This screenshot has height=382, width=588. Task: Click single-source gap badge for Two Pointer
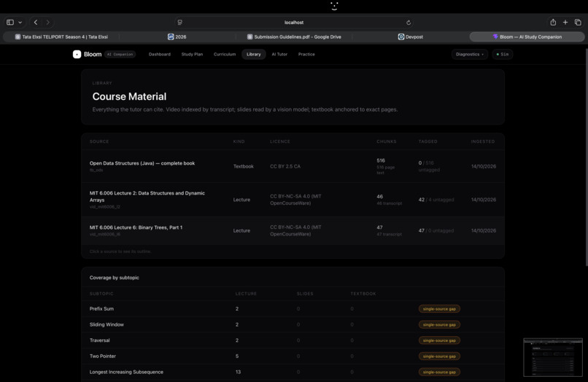[439, 356]
